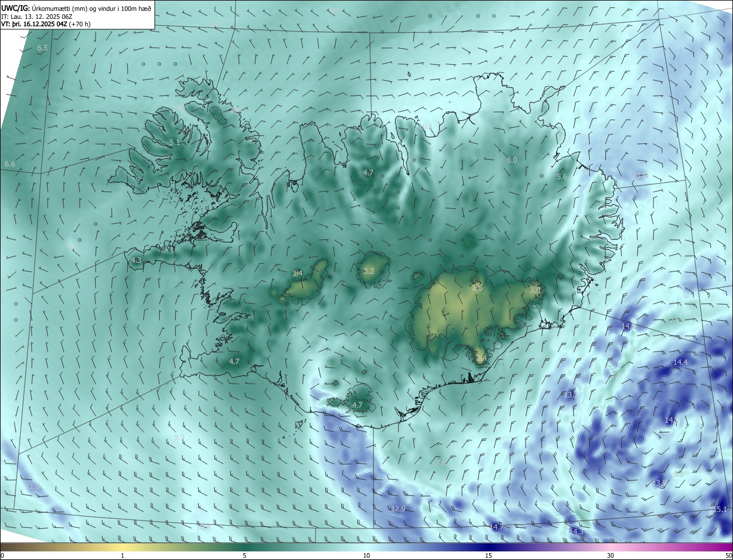Click the colorbar tick labeled 10

366,556
